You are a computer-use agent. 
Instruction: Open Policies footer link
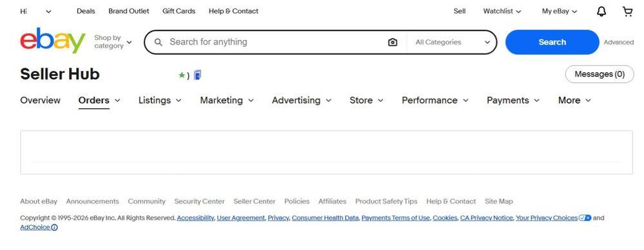[297, 202]
